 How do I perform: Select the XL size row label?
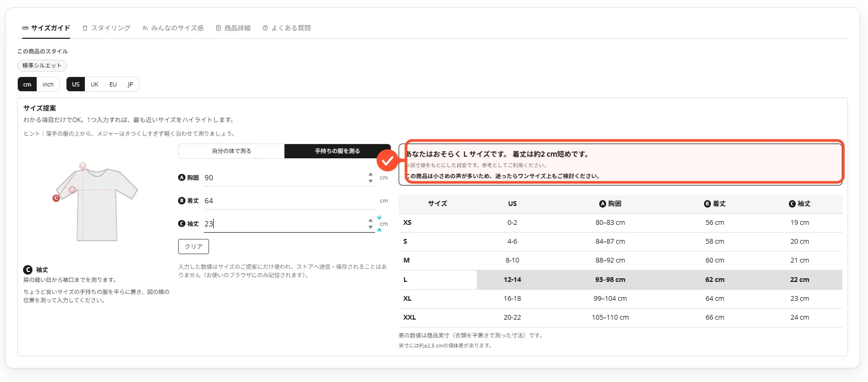[408, 299]
